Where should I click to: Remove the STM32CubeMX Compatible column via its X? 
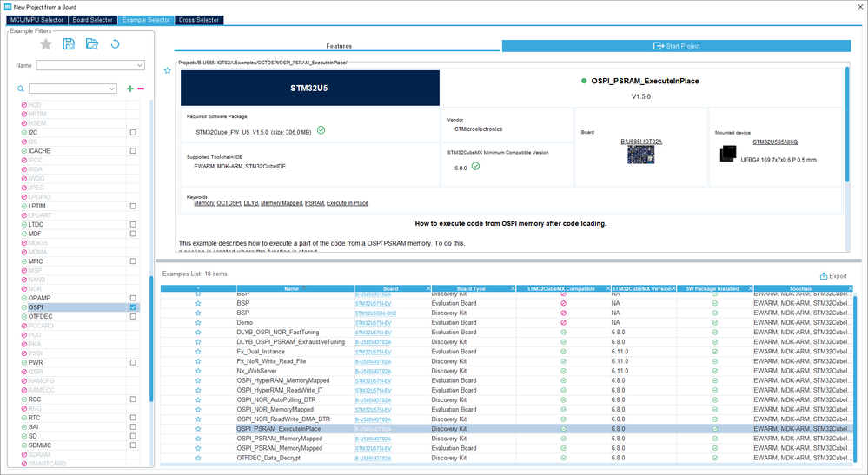point(608,288)
